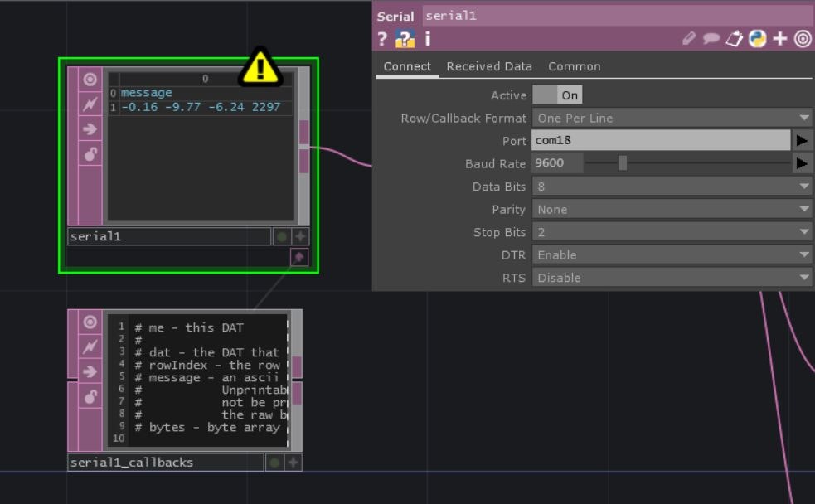Screen dimensions: 815x504
Task: Open the comment speech bubble icon
Action: tap(711, 38)
